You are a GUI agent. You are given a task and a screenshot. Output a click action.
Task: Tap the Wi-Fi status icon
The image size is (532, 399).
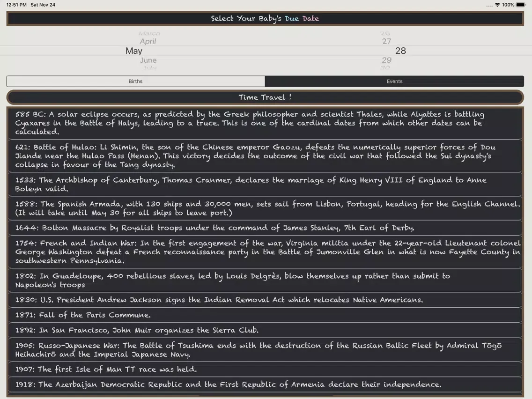point(497,5)
